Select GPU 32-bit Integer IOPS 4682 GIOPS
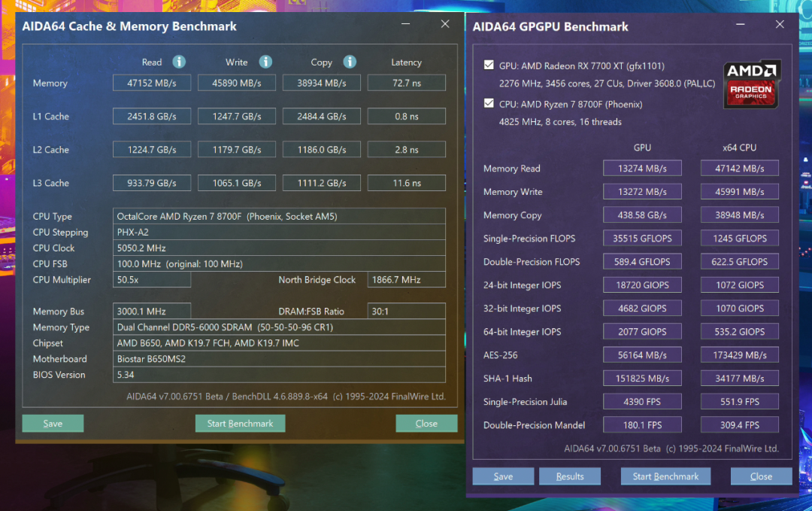The height and width of the screenshot is (511, 812). coord(642,309)
